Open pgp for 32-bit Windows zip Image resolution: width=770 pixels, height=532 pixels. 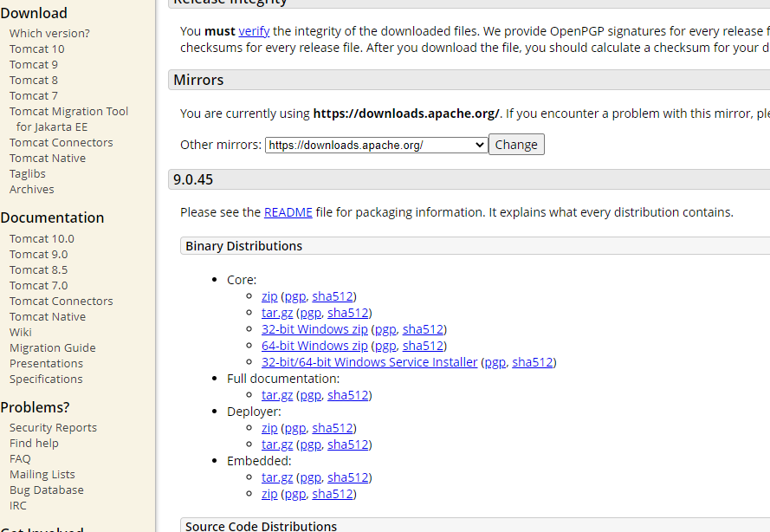coord(385,329)
